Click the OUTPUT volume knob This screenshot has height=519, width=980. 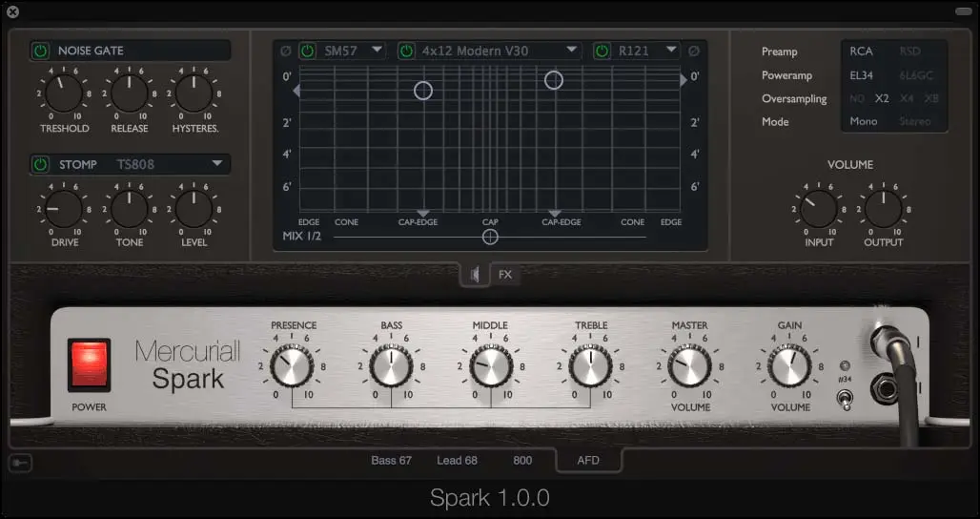883,209
